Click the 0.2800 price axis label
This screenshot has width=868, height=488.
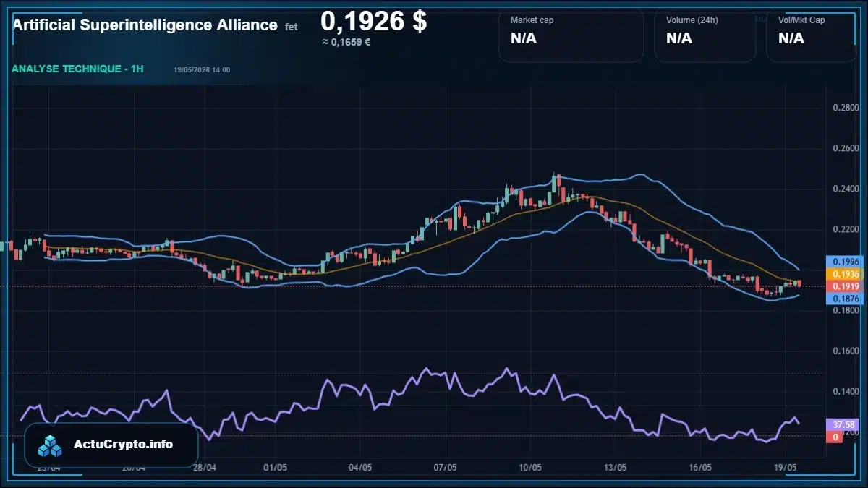[846, 108]
